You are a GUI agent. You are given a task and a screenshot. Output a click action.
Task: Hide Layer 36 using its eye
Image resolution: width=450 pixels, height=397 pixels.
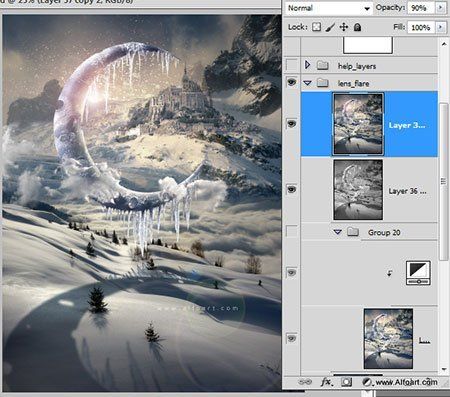[292, 189]
